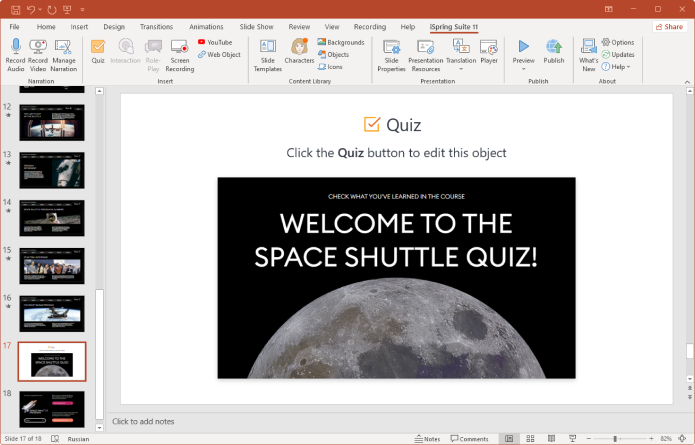Open Backgrounds in Content Library
695x445 pixels.
[x=341, y=42]
